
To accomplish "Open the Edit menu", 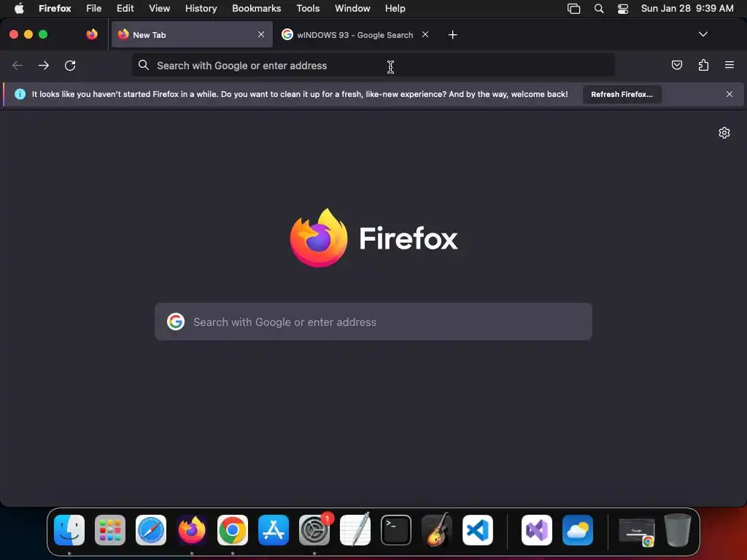I will pyautogui.click(x=125, y=9).
